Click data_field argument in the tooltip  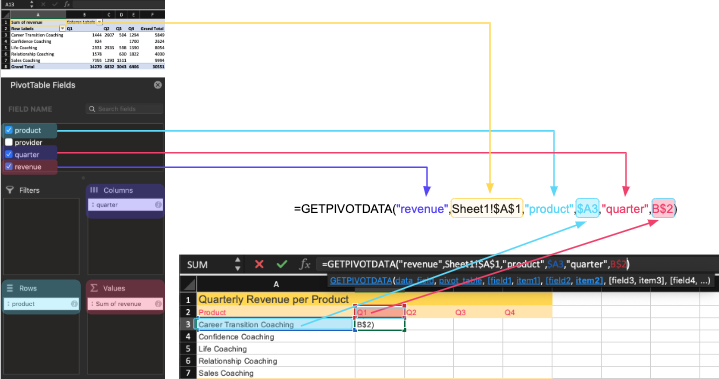(x=415, y=280)
